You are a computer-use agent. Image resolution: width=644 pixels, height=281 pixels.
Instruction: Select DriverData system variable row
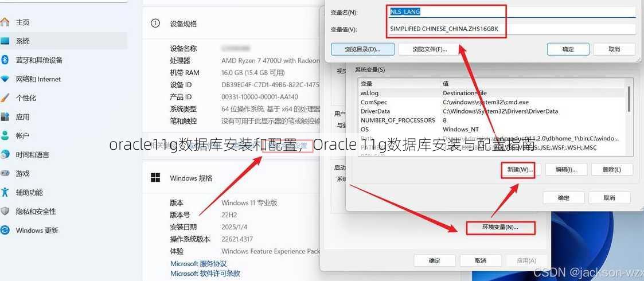[491, 111]
